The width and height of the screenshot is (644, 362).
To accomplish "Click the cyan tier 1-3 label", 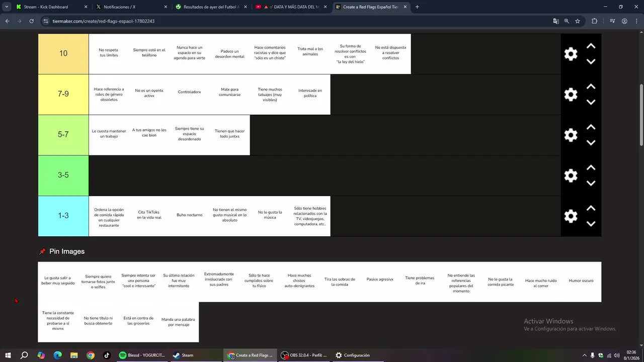I will [63, 216].
